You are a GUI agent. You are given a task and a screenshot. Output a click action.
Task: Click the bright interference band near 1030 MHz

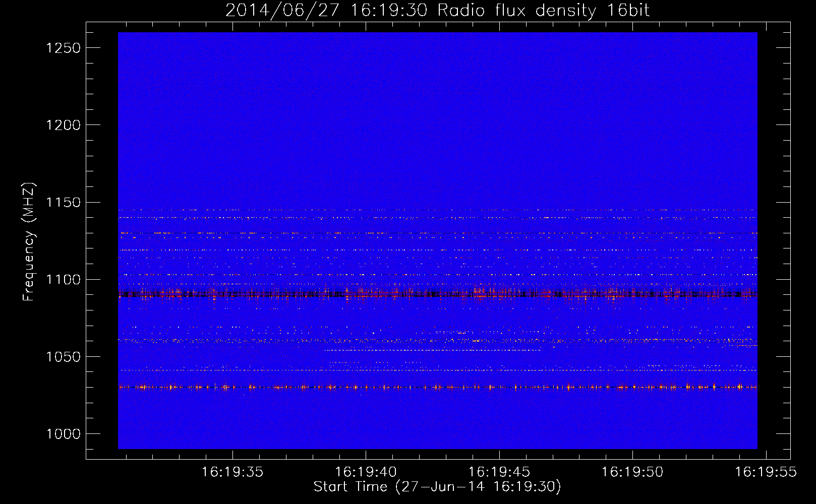tap(437, 387)
